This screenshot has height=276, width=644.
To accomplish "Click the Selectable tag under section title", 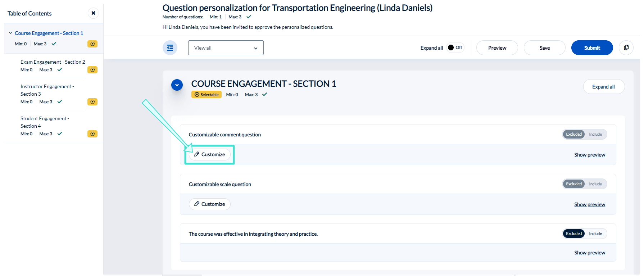I will pos(207,95).
